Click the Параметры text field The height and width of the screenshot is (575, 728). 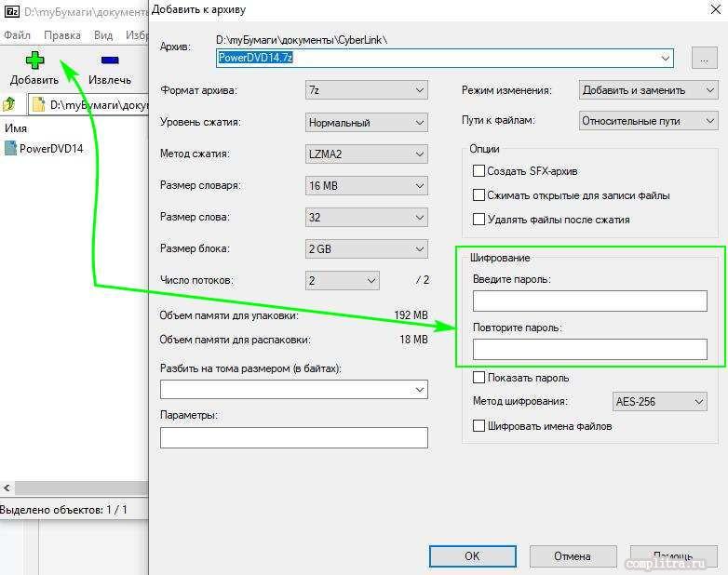(x=294, y=437)
